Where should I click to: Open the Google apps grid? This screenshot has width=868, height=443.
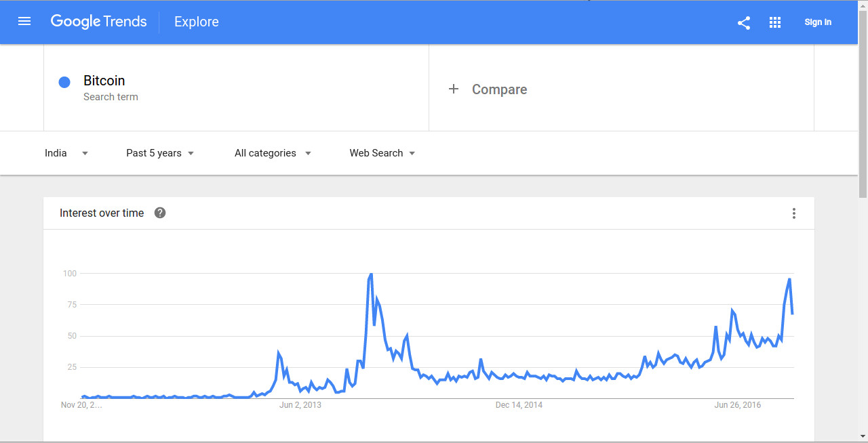775,22
